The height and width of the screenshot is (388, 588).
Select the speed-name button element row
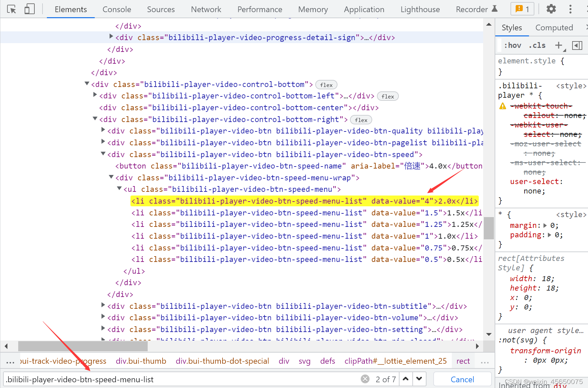(299, 166)
